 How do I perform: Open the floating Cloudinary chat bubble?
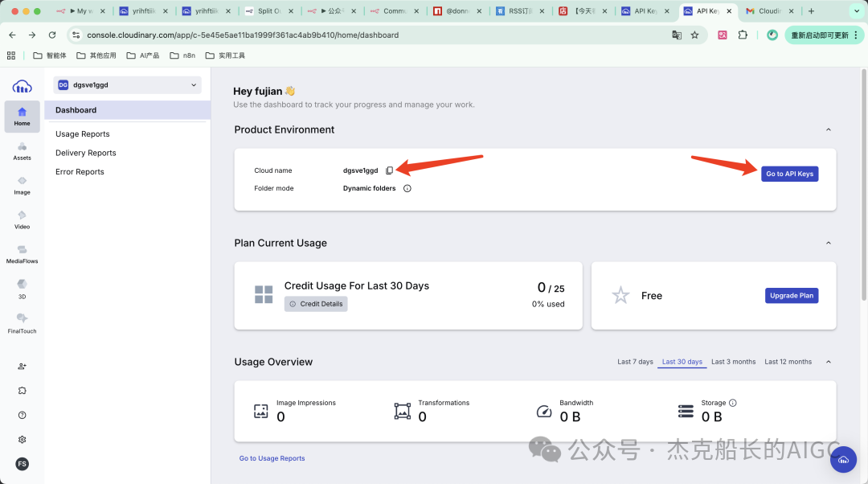coord(843,459)
